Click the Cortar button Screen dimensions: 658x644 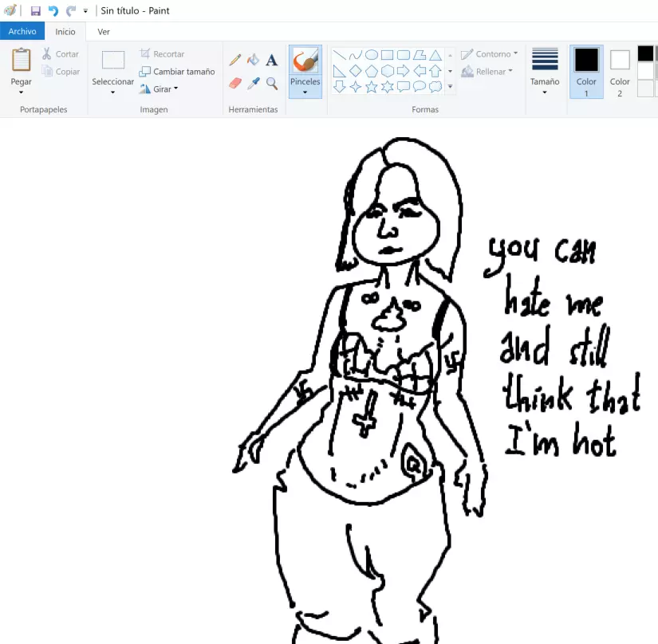point(61,54)
